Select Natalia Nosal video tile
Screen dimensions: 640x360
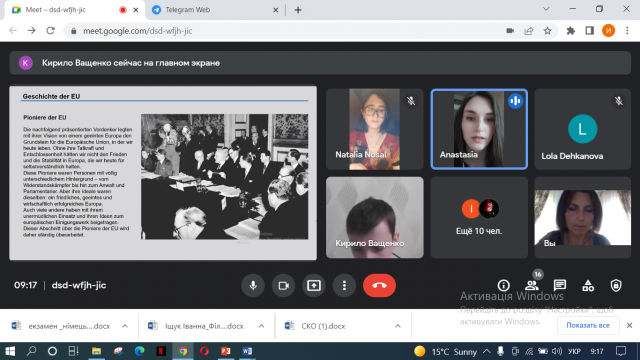[x=375, y=129]
